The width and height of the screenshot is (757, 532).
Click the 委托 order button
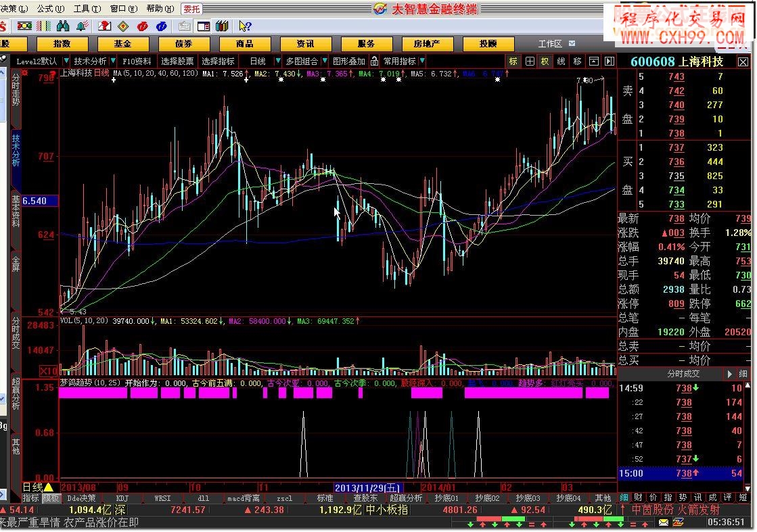pos(191,9)
